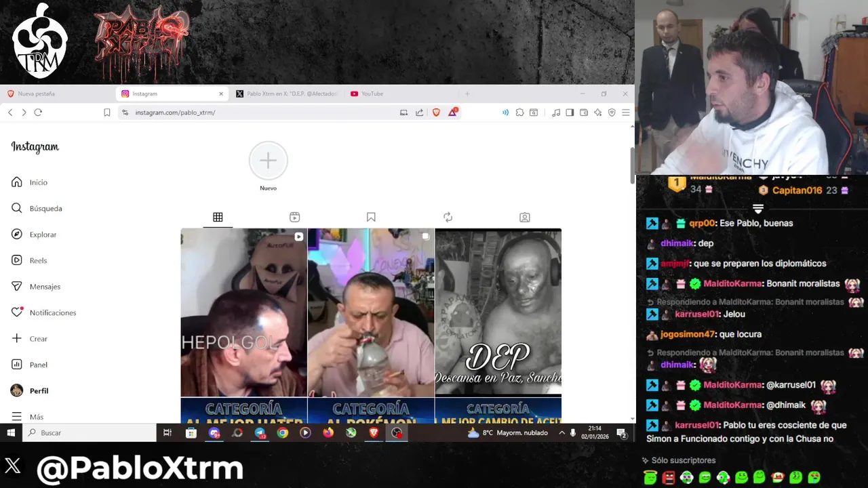Click the Instagram logo

pyautogui.click(x=35, y=147)
